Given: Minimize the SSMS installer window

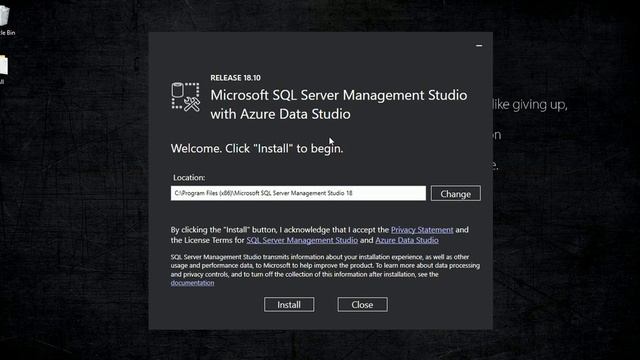Looking at the screenshot, I should (x=479, y=45).
